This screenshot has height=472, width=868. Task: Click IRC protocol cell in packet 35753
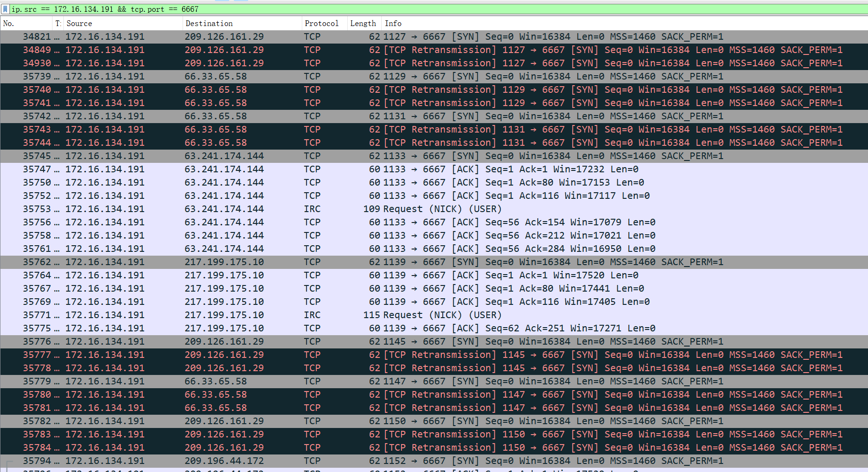pyautogui.click(x=312, y=209)
